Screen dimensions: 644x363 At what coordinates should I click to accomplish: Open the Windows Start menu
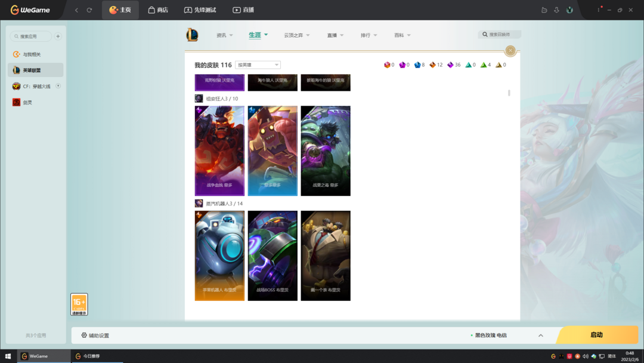tap(8, 356)
